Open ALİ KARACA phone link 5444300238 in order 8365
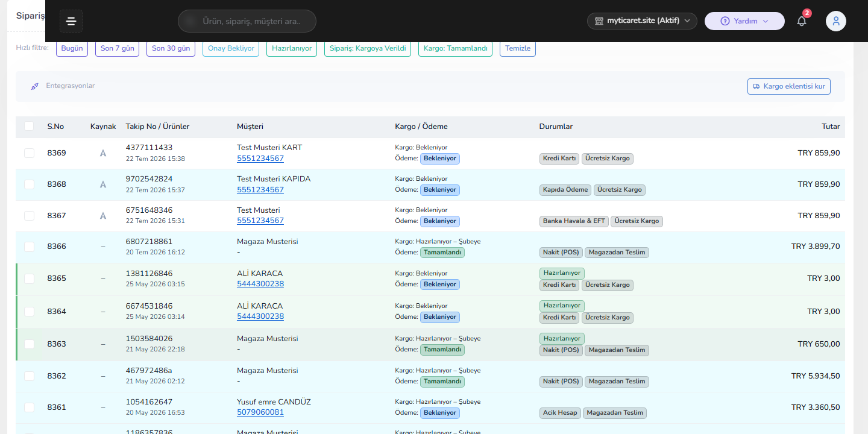868x434 pixels. 260,284
